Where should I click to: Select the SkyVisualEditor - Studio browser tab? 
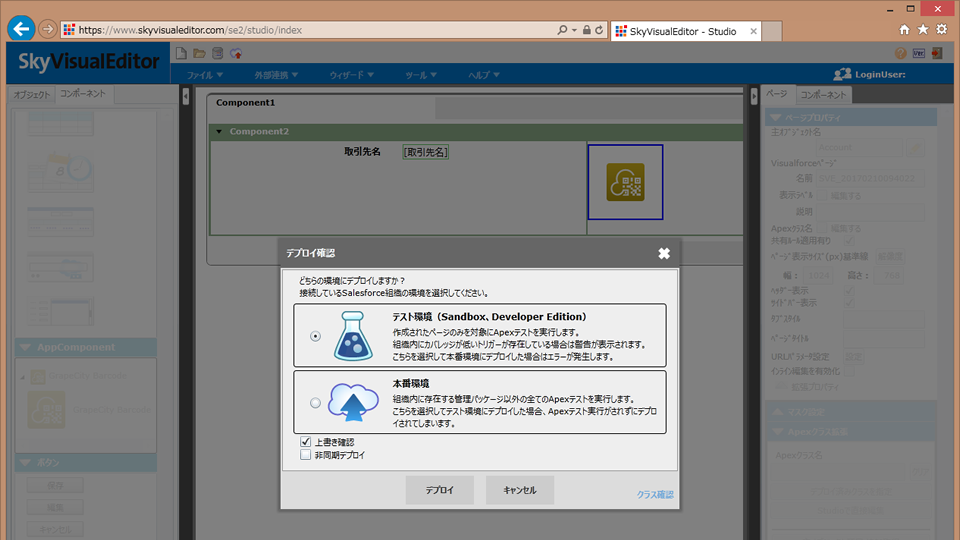[686, 31]
